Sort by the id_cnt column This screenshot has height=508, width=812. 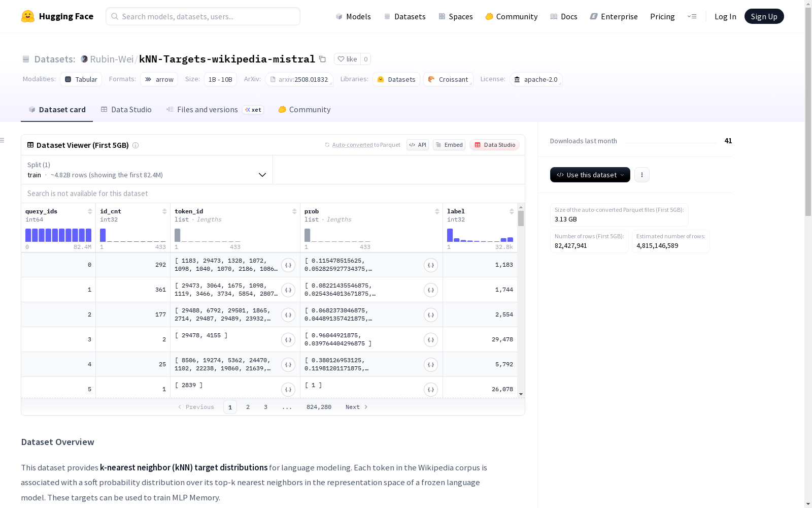[x=164, y=211]
